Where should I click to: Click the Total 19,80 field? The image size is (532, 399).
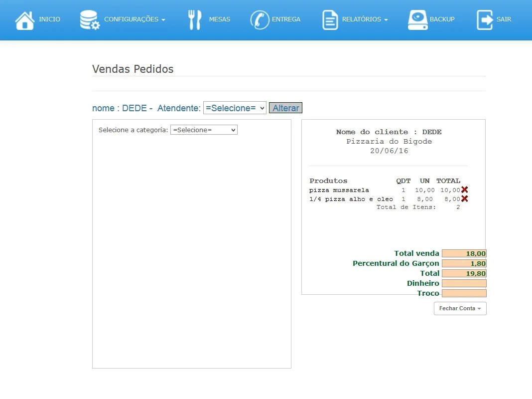point(464,273)
